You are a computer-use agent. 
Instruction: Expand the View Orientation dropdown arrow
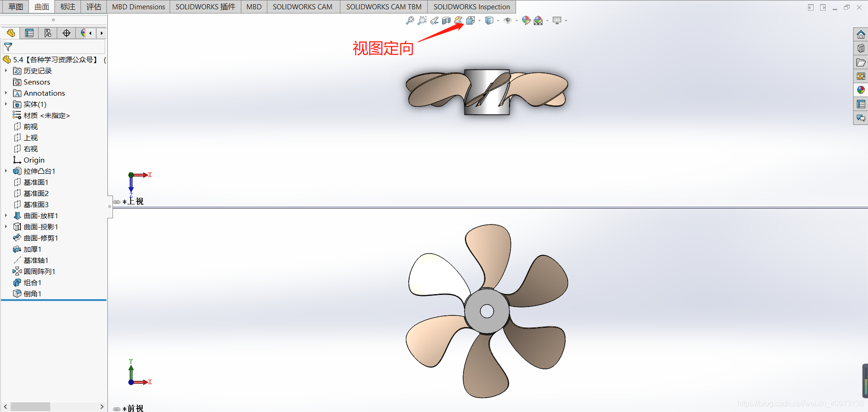tap(479, 20)
